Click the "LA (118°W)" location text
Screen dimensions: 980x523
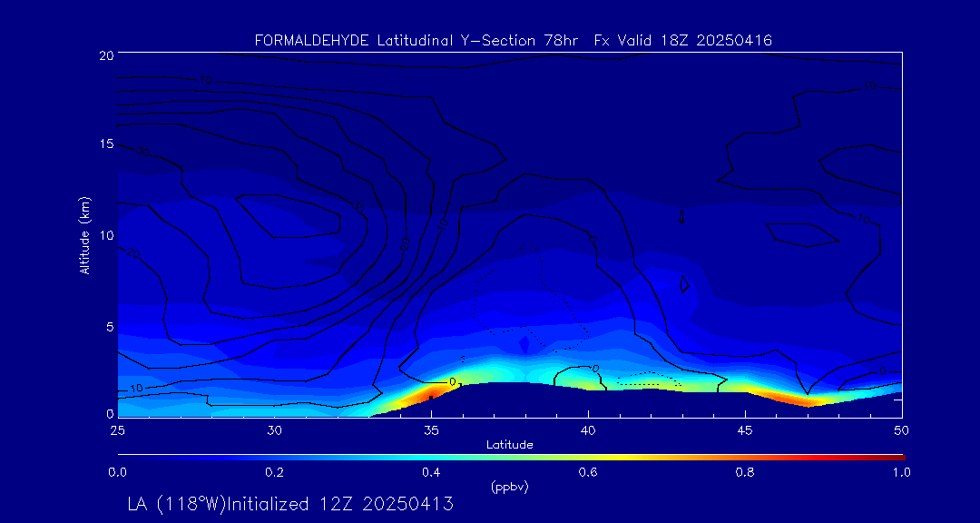tap(176, 504)
